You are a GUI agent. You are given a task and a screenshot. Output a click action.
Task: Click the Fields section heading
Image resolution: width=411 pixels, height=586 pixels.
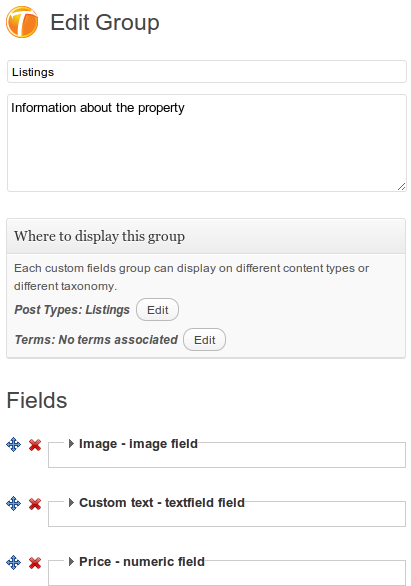coord(37,400)
